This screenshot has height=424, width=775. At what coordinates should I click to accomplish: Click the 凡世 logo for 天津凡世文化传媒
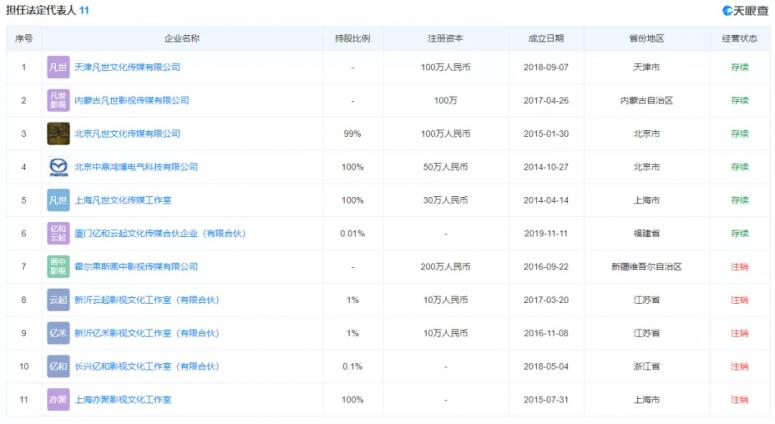point(58,67)
